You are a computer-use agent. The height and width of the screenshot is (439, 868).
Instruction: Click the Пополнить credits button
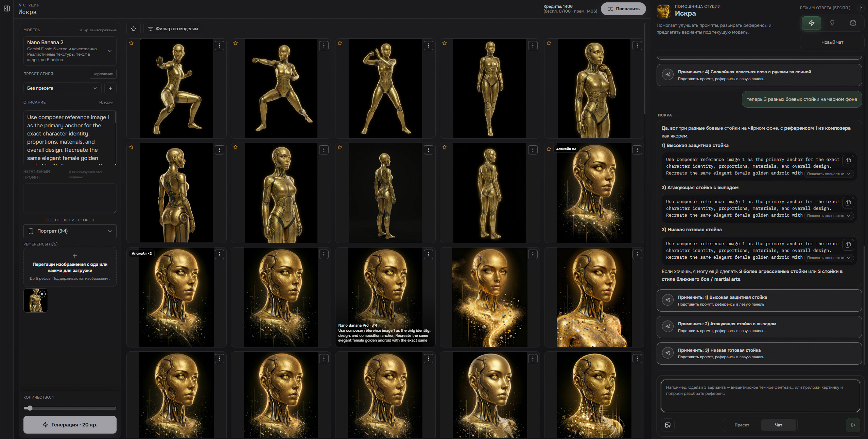coord(623,9)
